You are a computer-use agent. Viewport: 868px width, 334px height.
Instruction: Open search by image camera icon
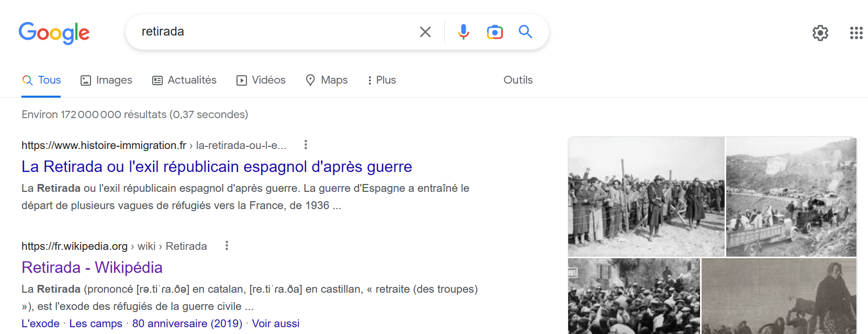[x=494, y=32]
